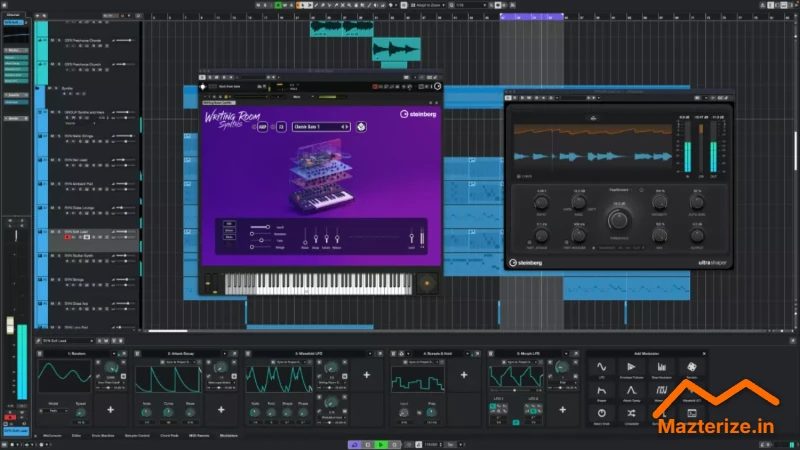Bypass the 2: Attack Decay modulator
Image resolution: width=800 pixels, height=450 pixels.
[137, 354]
